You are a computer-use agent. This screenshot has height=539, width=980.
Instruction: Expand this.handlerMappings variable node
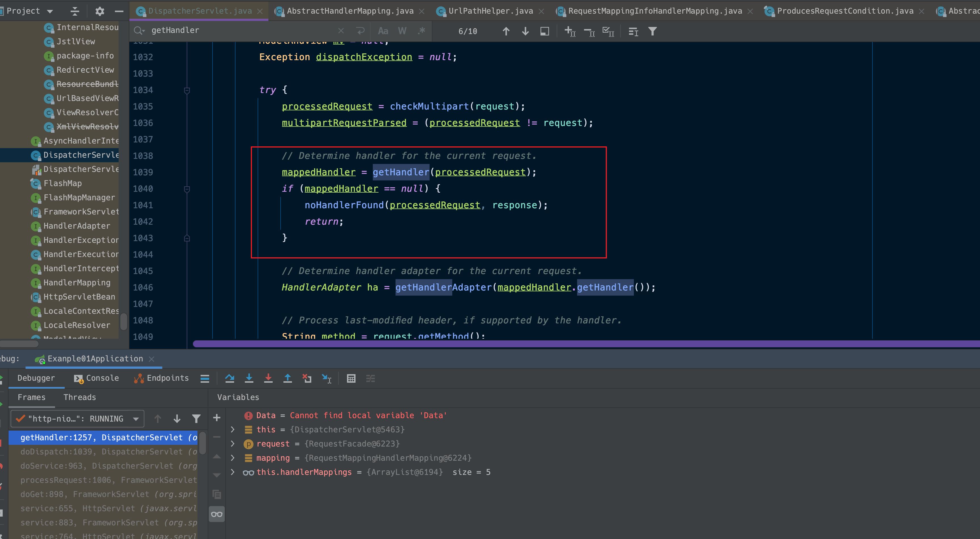point(233,472)
